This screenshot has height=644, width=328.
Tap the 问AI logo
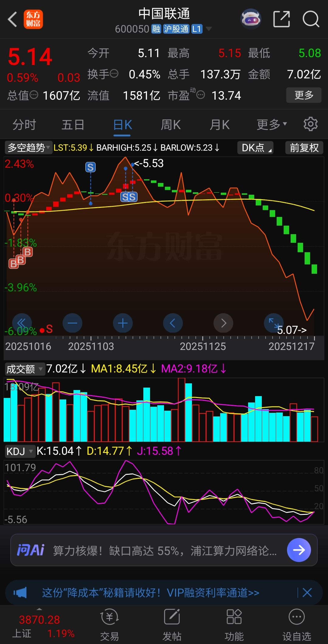point(30,550)
